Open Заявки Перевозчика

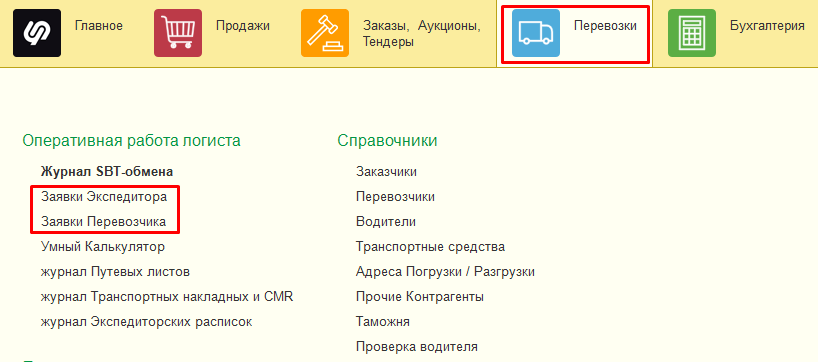103,222
